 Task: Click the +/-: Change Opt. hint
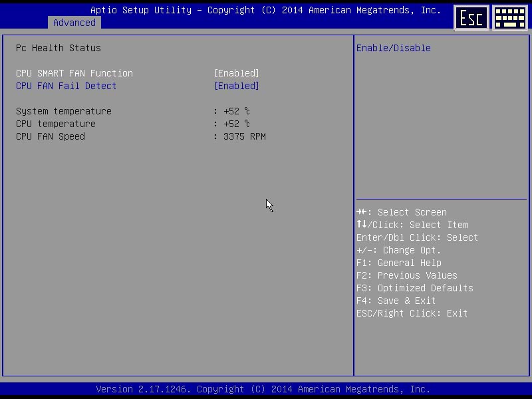click(398, 251)
